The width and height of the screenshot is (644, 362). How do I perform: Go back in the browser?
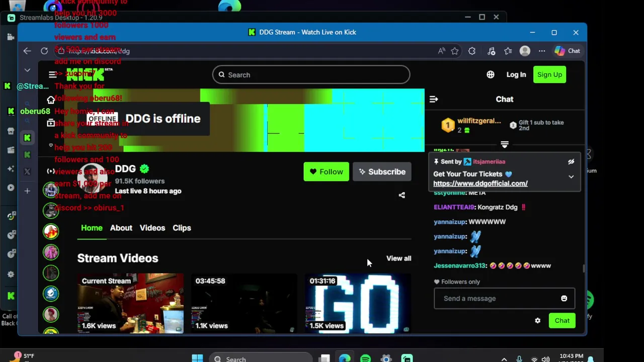(x=27, y=51)
